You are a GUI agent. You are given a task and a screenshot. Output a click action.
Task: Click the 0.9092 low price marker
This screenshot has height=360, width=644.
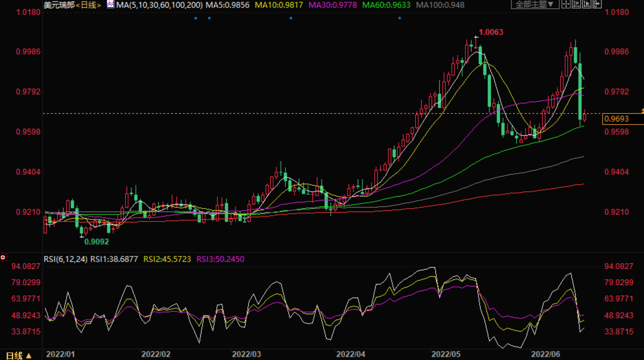pos(96,242)
